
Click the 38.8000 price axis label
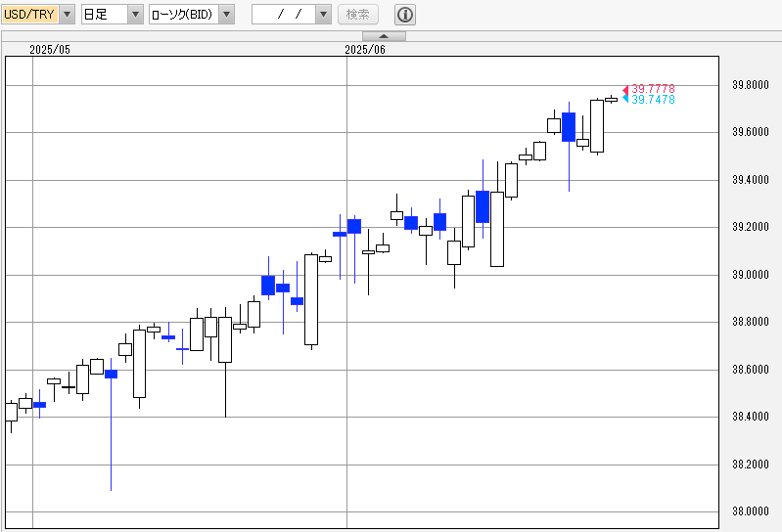(751, 322)
